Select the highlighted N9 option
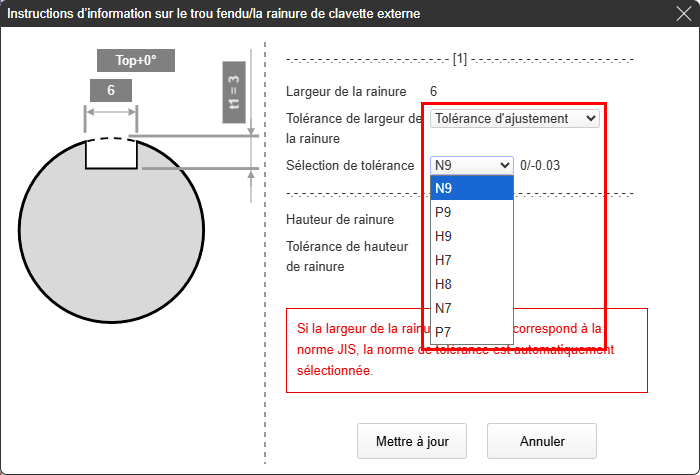700x475 pixels. point(472,188)
